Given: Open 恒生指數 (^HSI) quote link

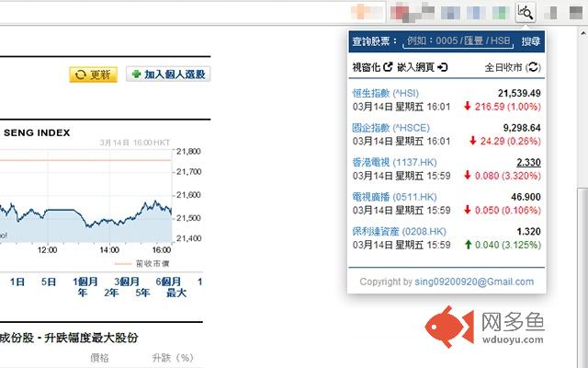Looking at the screenshot, I should (386, 93).
